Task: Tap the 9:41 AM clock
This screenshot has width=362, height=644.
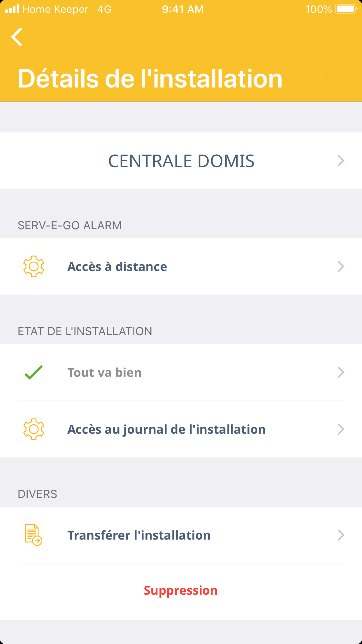Action: point(183,9)
